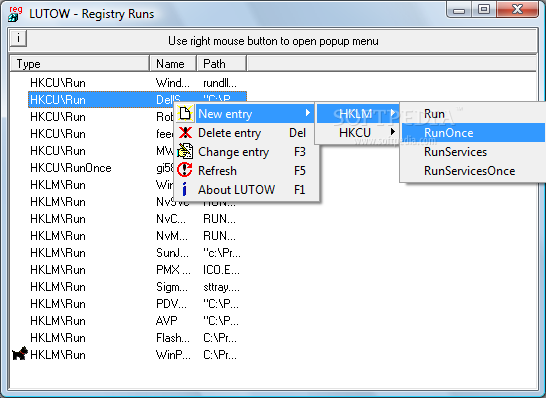
Task: Select the HKCU\RunOnce row
Action: click(101, 168)
